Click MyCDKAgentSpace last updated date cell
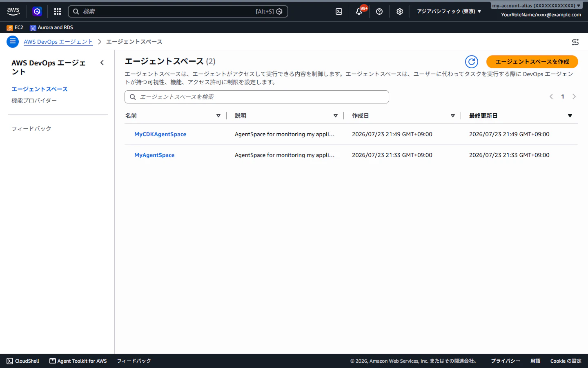 (x=509, y=134)
